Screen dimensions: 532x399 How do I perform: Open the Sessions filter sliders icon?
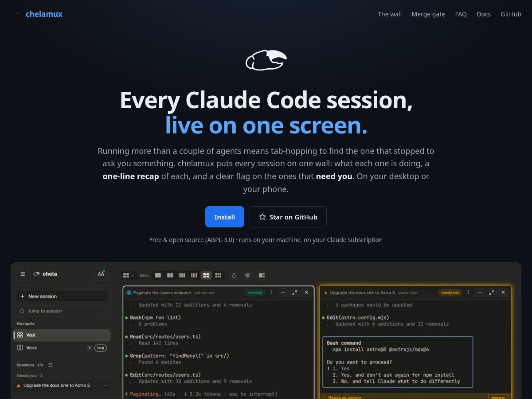[51, 365]
